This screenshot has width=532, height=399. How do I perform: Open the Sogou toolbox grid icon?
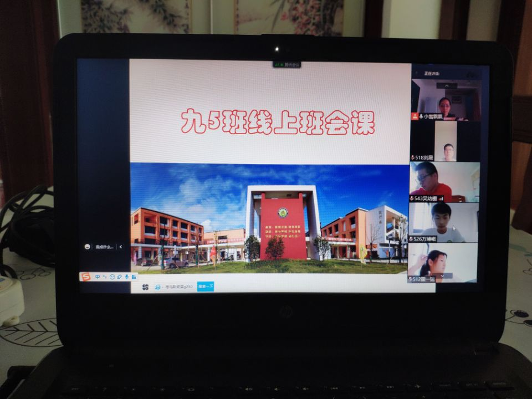coord(134,276)
